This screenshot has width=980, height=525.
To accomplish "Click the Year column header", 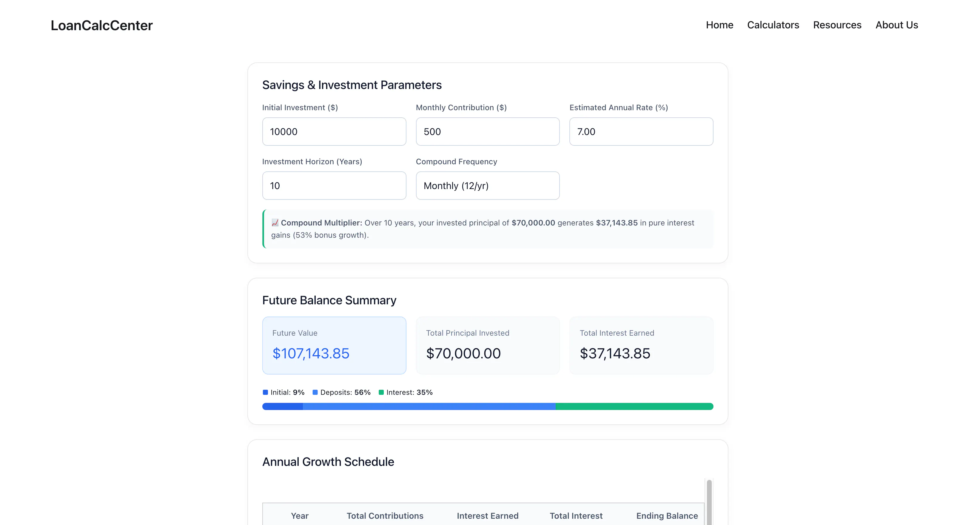I will (300, 516).
